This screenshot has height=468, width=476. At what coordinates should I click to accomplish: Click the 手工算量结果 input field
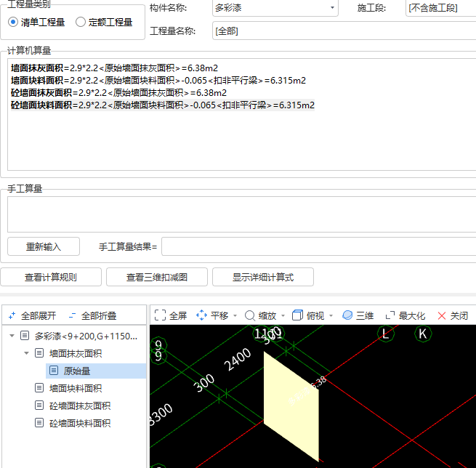[319, 246]
